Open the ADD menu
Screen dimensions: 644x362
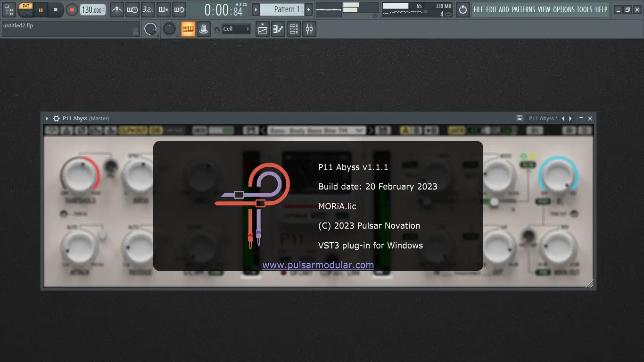504,9
